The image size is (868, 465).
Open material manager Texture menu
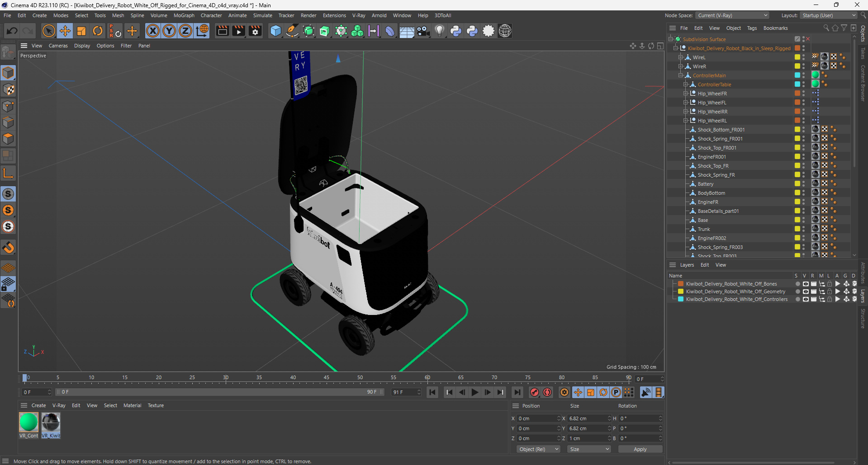tap(156, 405)
